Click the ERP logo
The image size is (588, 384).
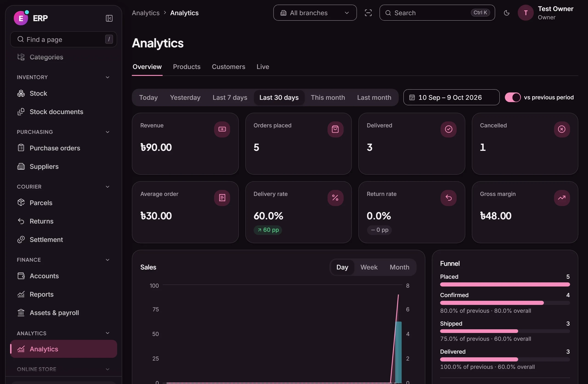(x=21, y=18)
